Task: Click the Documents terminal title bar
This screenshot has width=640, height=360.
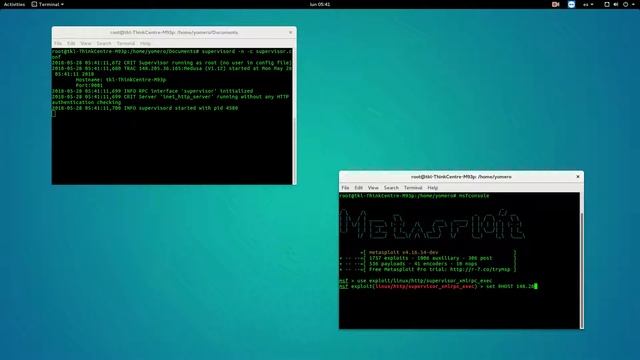Action: coord(174,32)
